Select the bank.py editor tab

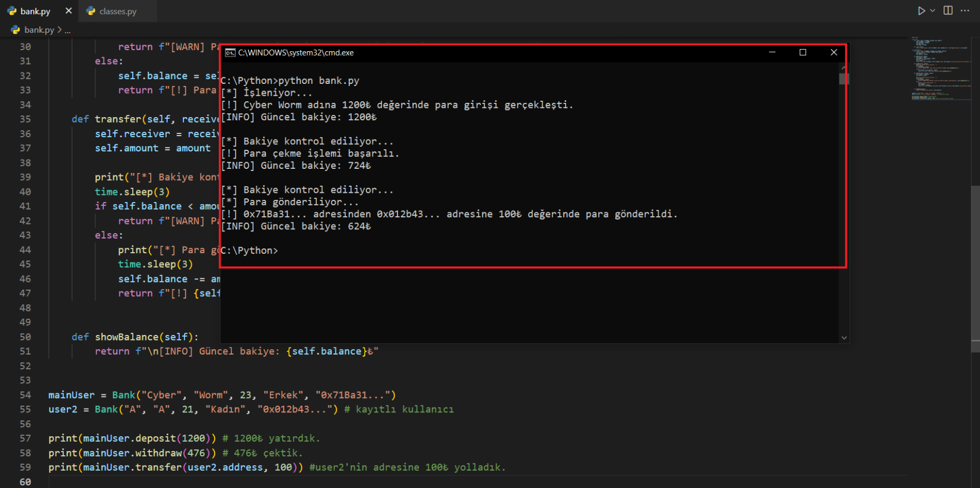click(35, 11)
